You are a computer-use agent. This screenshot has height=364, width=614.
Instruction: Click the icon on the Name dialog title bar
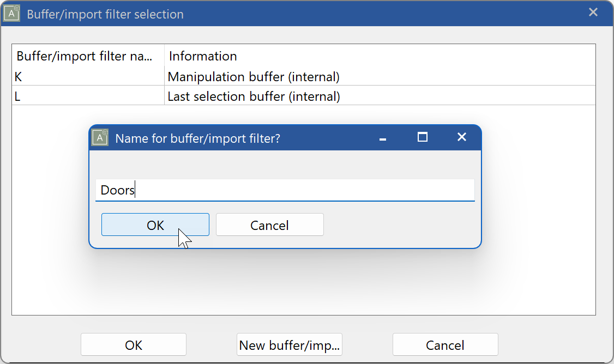point(99,137)
